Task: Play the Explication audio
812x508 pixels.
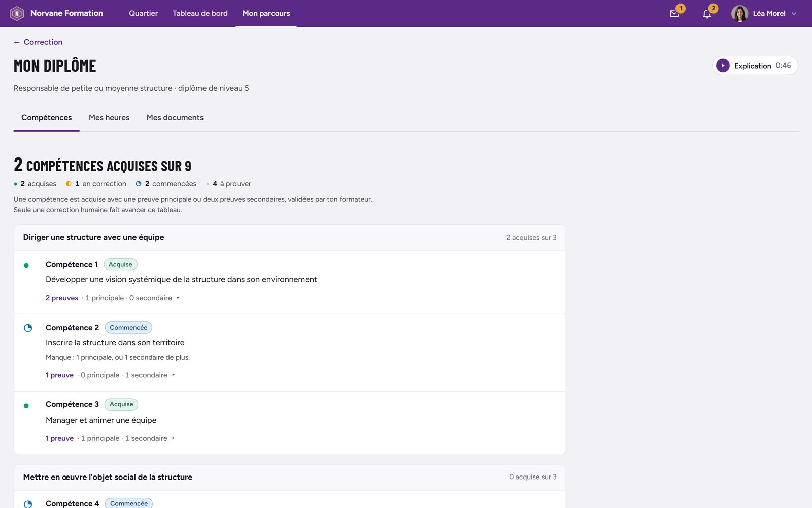Action: (723, 66)
